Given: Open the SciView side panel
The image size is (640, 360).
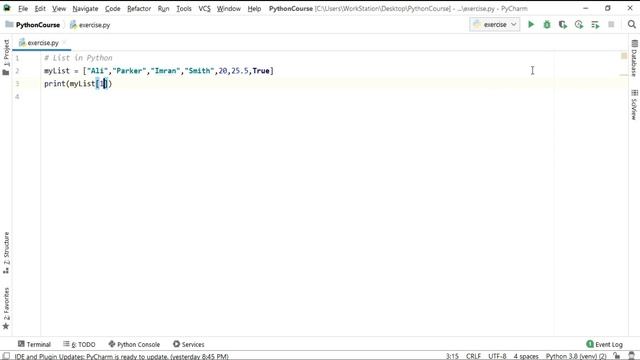Looking at the screenshot, I should (634, 104).
